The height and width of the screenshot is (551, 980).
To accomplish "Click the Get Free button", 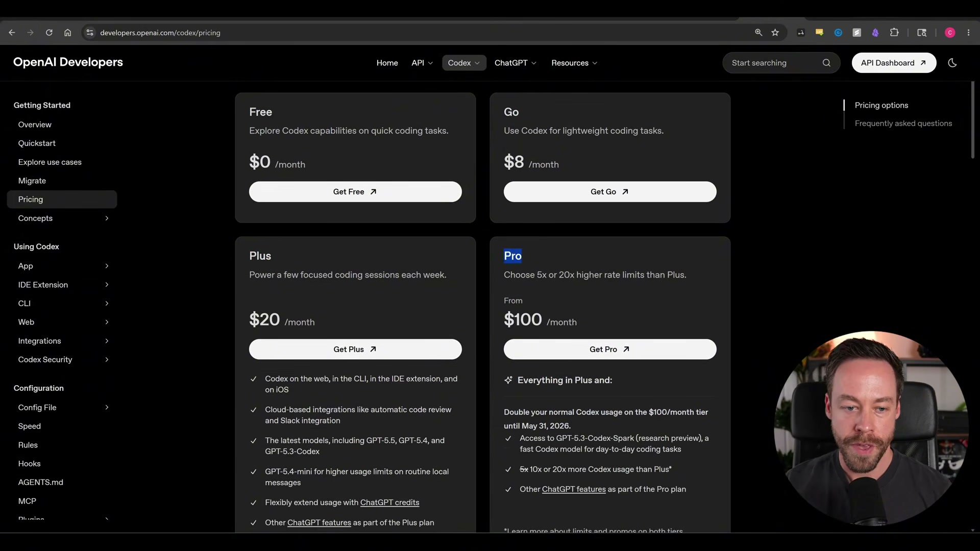I will click(x=355, y=192).
